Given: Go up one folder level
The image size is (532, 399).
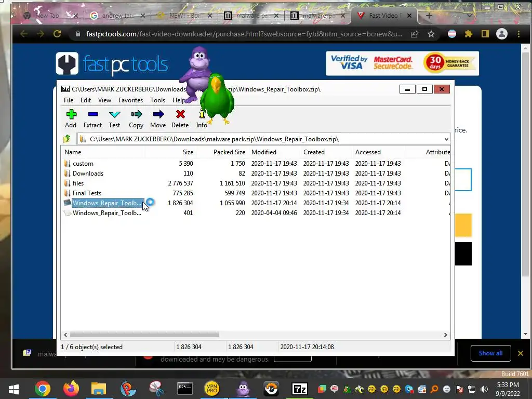Looking at the screenshot, I should tap(67, 139).
